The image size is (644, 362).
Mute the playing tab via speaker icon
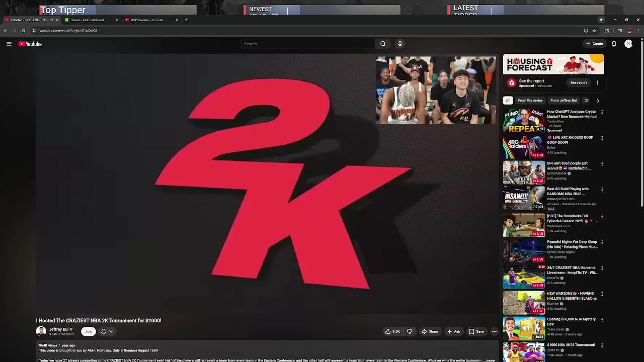(51, 20)
